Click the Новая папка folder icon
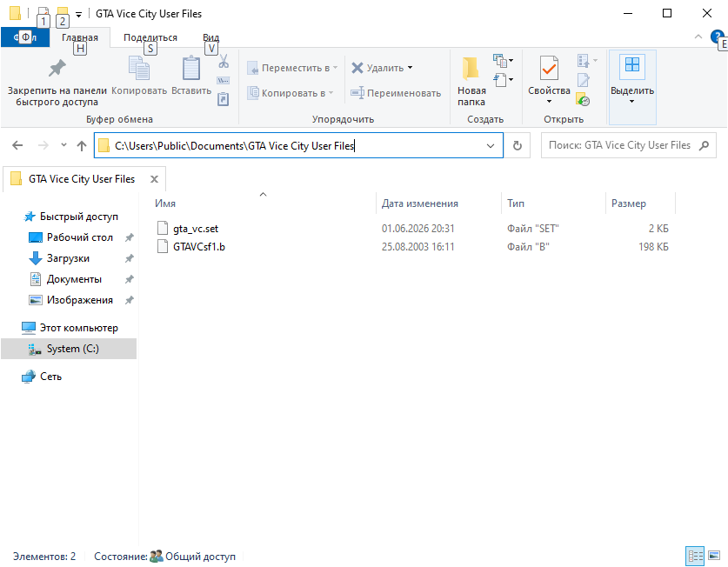 [x=471, y=68]
